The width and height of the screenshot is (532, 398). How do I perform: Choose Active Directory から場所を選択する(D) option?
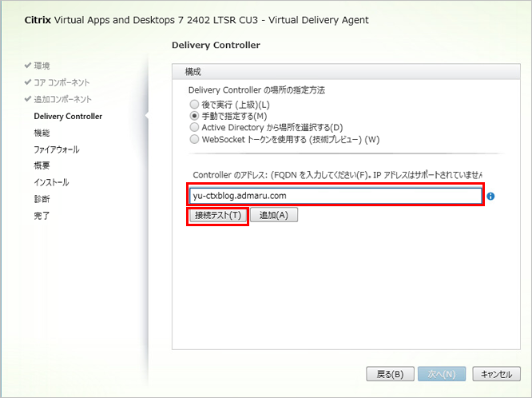click(x=193, y=127)
